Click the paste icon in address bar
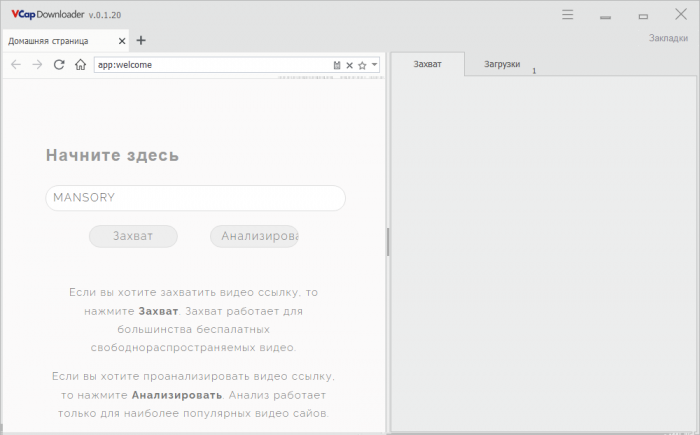The width and height of the screenshot is (700, 435). [337, 65]
